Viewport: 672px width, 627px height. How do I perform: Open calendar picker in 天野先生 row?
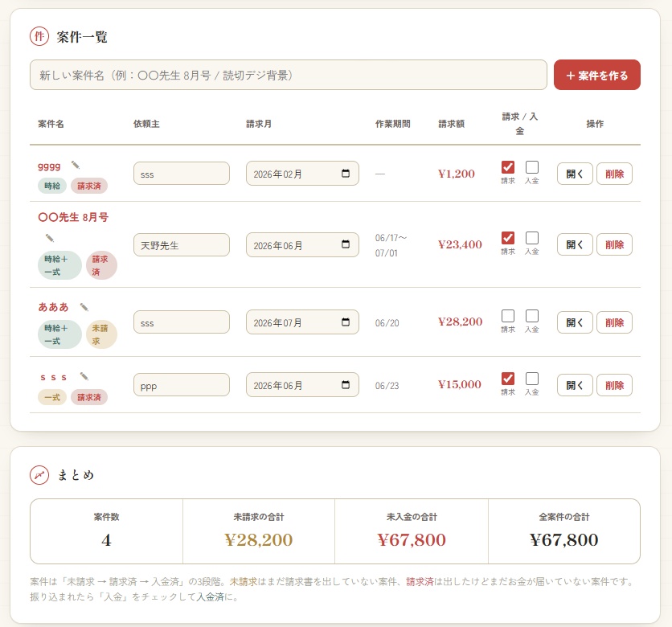[346, 244]
